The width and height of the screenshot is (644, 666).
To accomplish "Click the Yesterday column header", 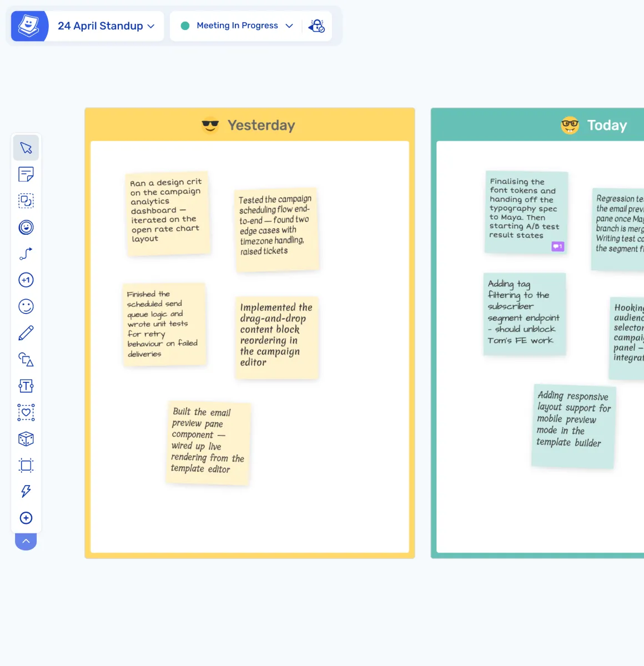I will 250,125.
